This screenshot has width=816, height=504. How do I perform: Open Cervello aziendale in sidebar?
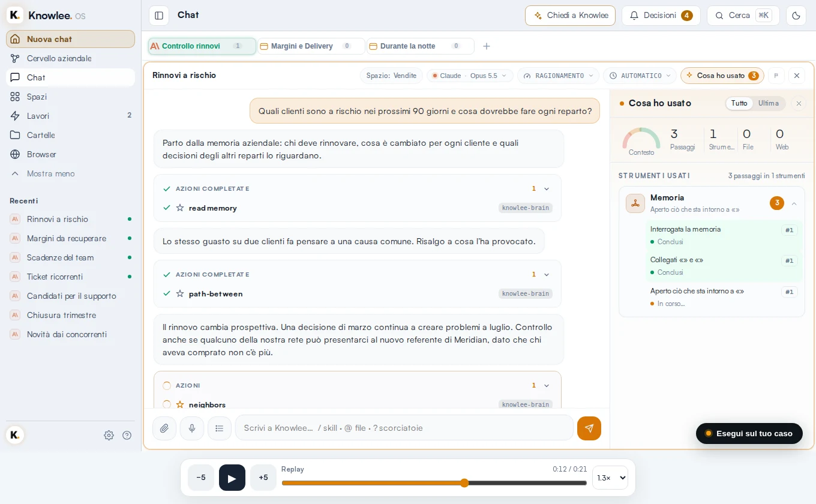pos(70,58)
